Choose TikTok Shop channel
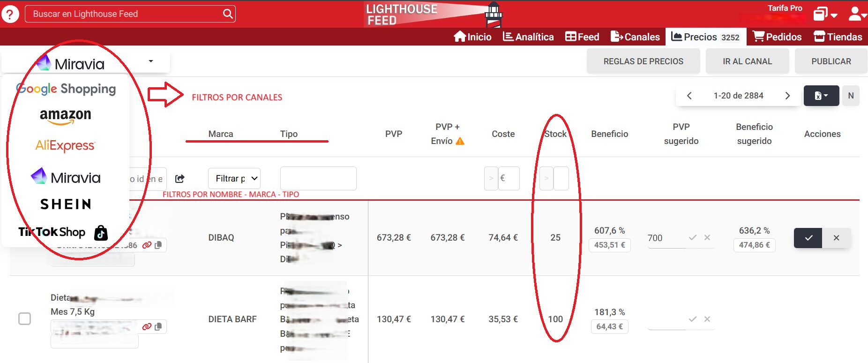 point(63,232)
